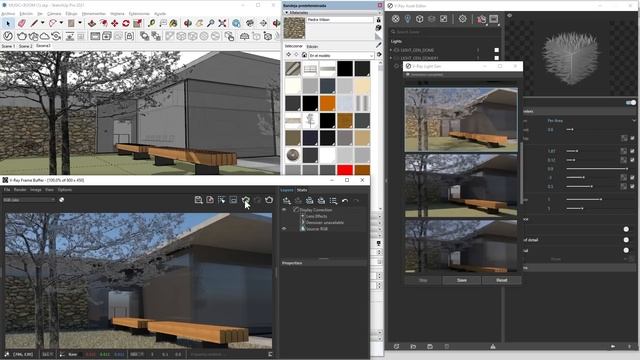This screenshot has height=360, width=640.
Task: Click the last teapot icon in Frame Buffer toolbar
Action: (269, 200)
